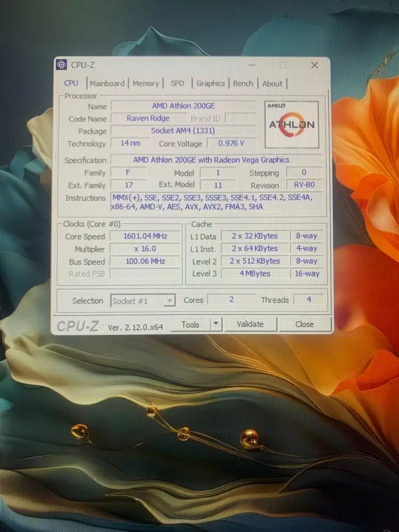Click the empty Rated FSB field

pyautogui.click(x=145, y=274)
